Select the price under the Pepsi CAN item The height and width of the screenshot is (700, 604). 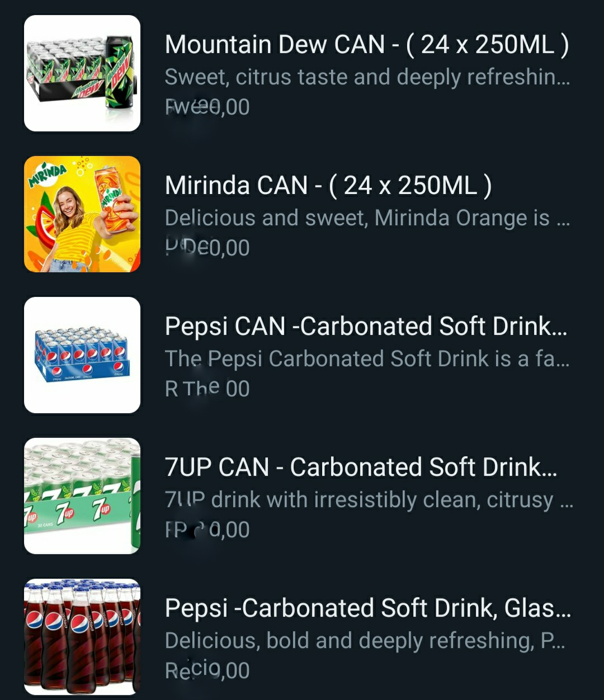tap(207, 389)
